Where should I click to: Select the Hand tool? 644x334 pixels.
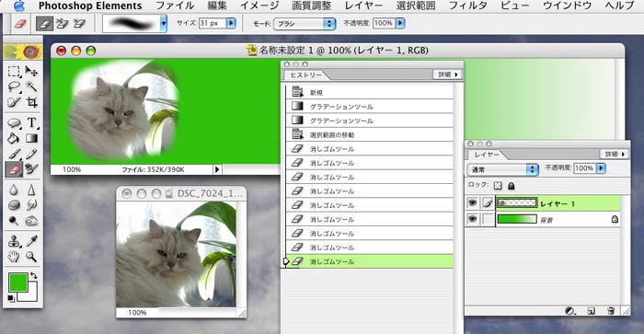click(x=14, y=257)
